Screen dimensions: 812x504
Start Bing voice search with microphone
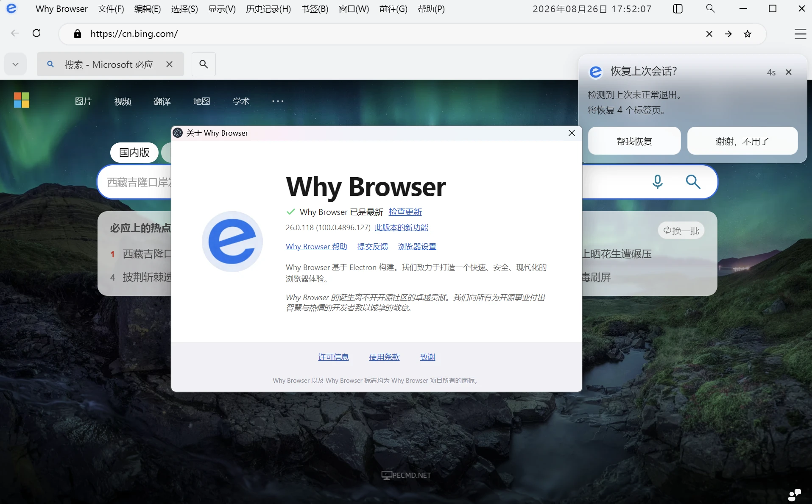click(x=657, y=182)
